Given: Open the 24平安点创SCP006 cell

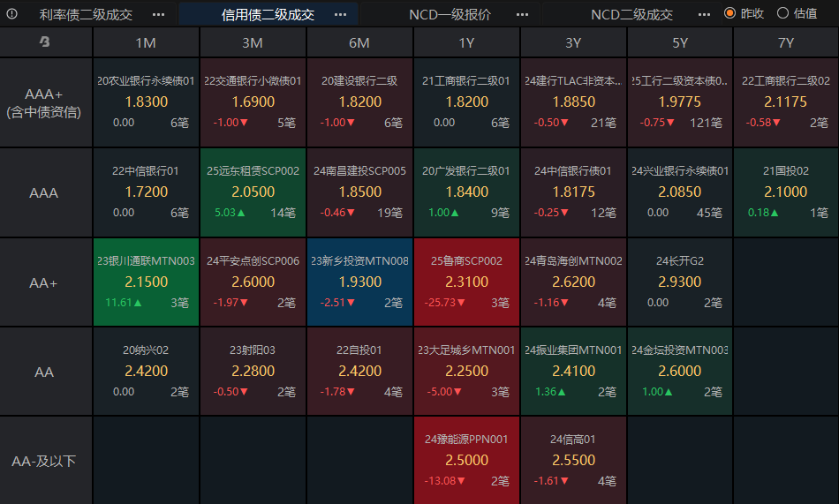Looking at the screenshot, I should point(253,282).
